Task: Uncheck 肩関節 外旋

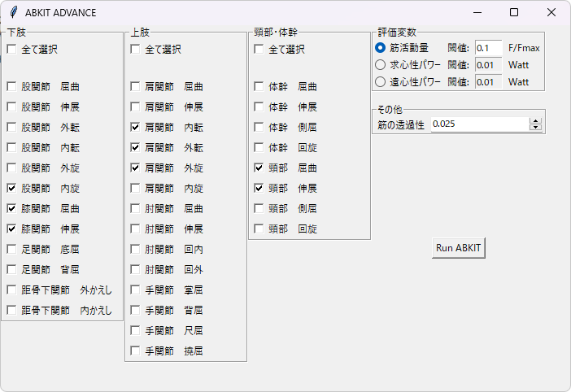Action: (135, 168)
